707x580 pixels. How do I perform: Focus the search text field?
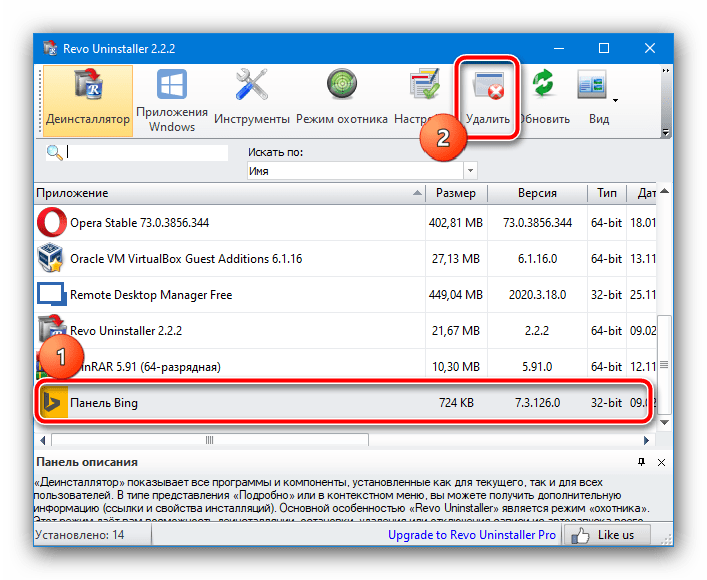147,152
